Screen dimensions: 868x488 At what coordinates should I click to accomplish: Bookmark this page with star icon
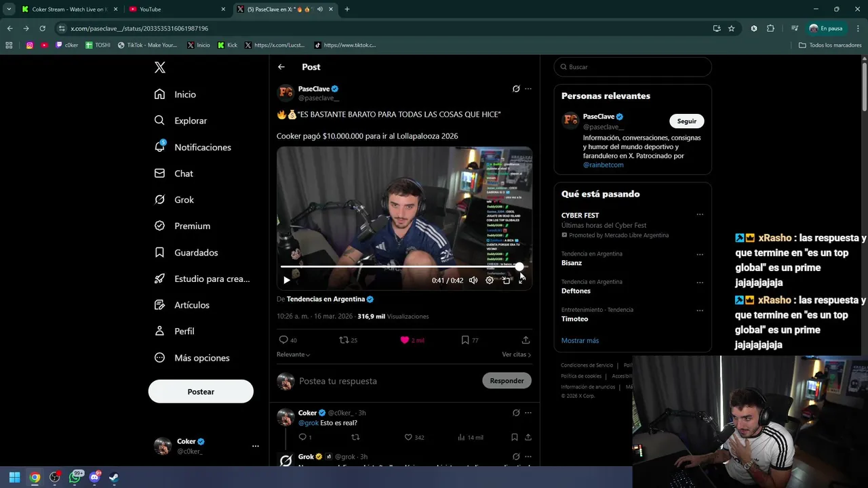[x=731, y=28]
